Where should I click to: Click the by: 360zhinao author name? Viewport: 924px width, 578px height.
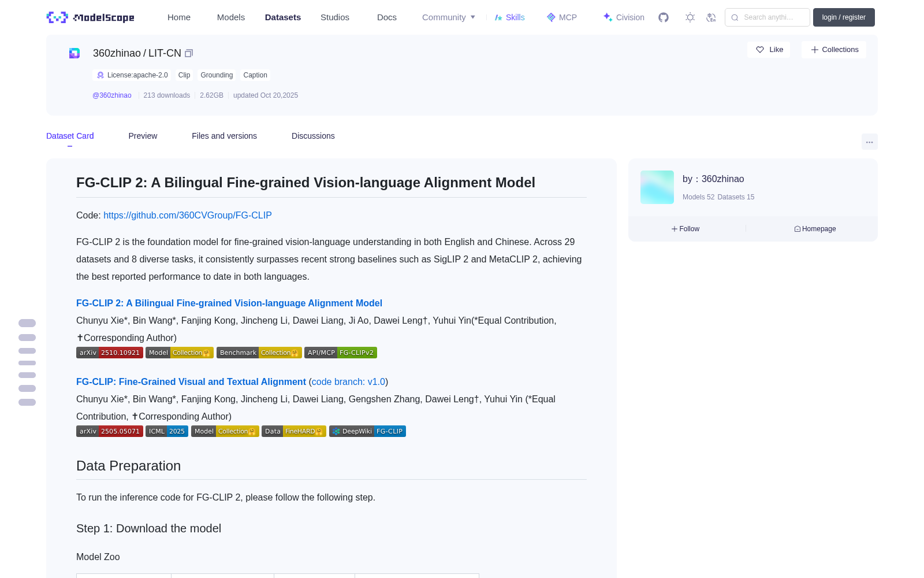(x=713, y=179)
